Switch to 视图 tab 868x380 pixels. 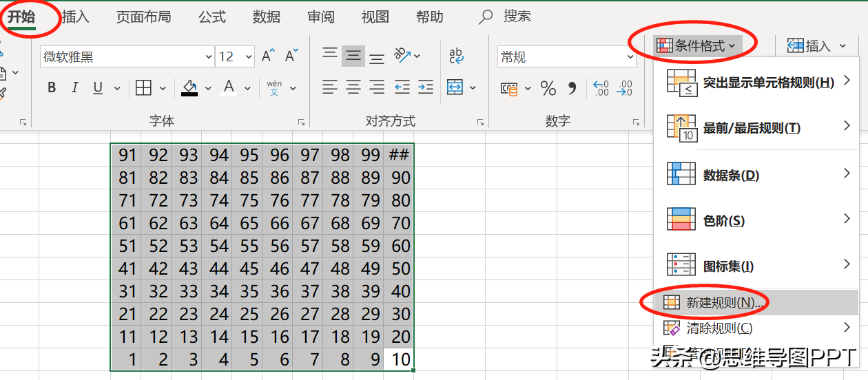tap(375, 17)
